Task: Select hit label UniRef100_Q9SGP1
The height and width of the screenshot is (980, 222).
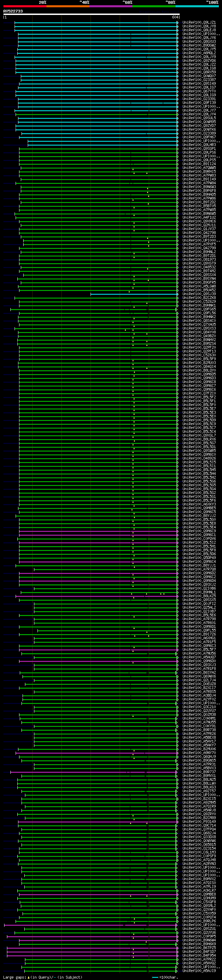Action: coord(199,149)
